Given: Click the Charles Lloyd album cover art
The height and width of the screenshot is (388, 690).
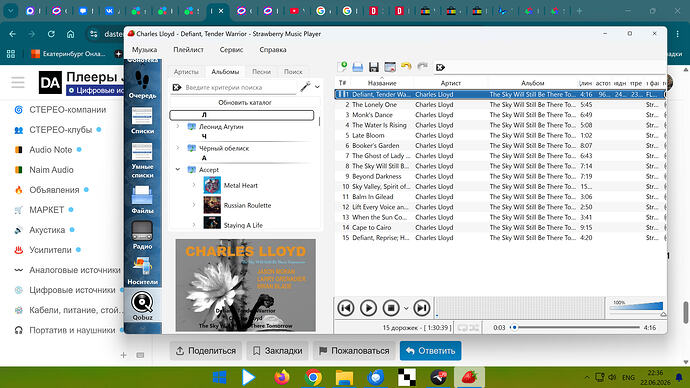Looking at the screenshot, I should point(246,285).
